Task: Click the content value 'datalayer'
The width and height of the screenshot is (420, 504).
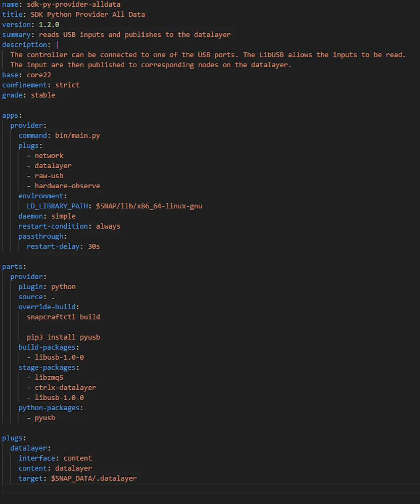Action: tap(73, 468)
